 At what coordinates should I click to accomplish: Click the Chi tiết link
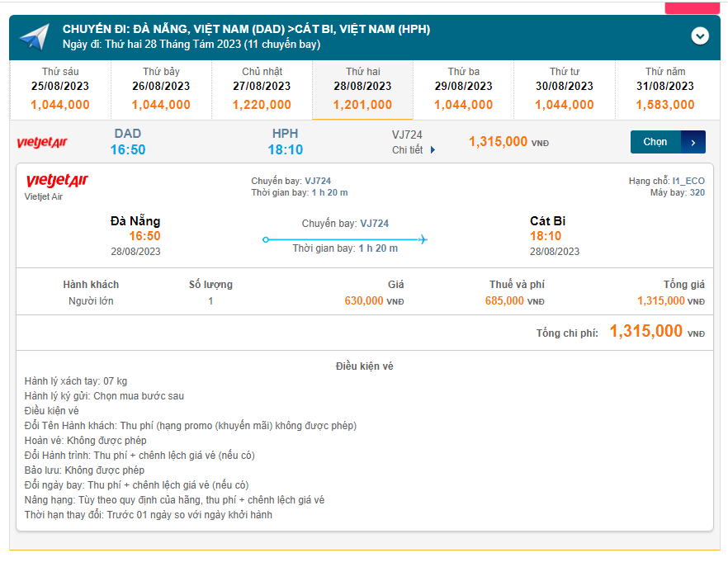point(408,150)
